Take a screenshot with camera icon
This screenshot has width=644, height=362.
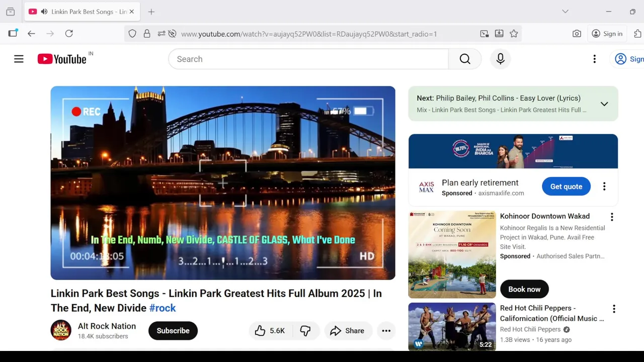tap(577, 34)
